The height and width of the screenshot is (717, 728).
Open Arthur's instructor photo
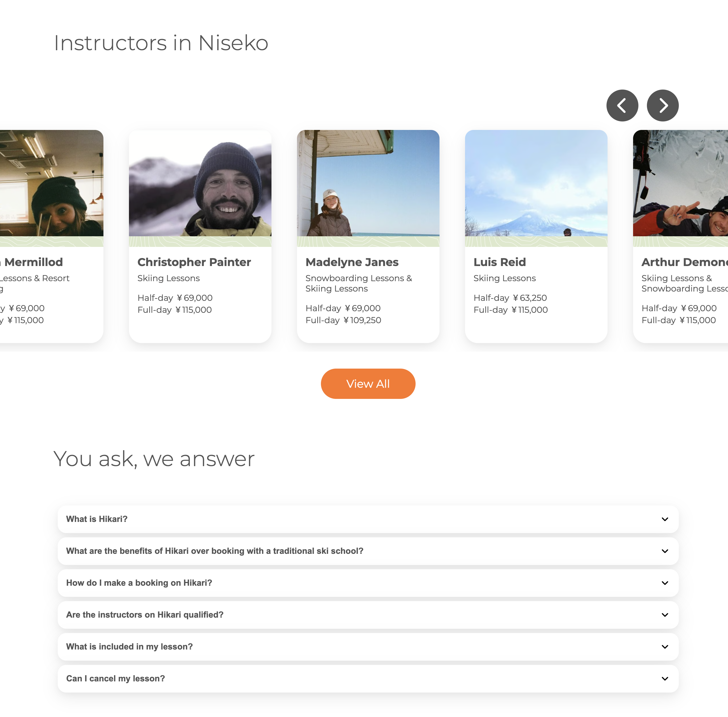[680, 183]
